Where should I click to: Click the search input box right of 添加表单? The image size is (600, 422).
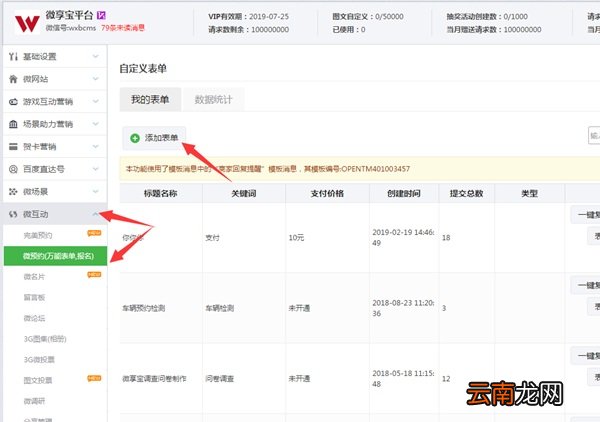tap(594, 135)
